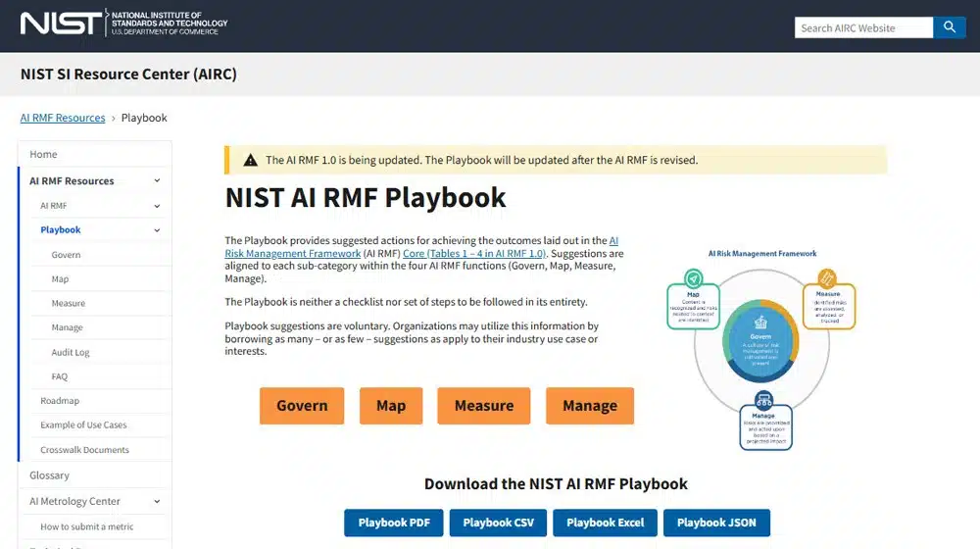Select Manage in sidebar menu
The width and height of the screenshot is (980, 549).
point(67,327)
